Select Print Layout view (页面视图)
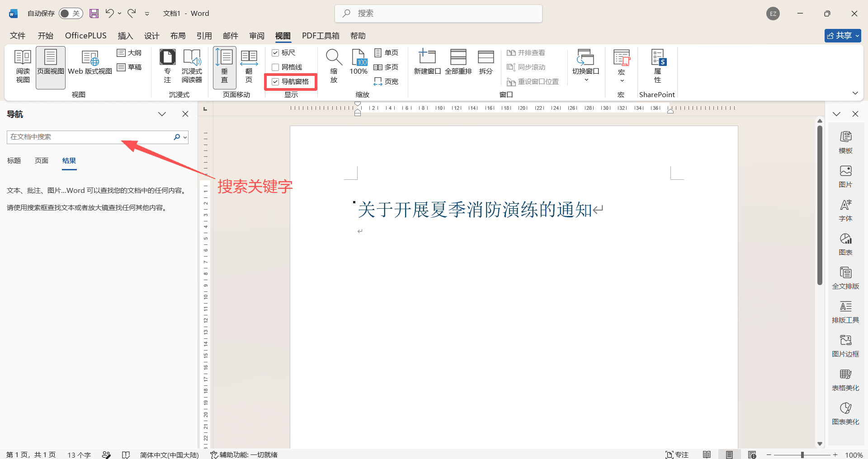The image size is (868, 459). (x=51, y=67)
